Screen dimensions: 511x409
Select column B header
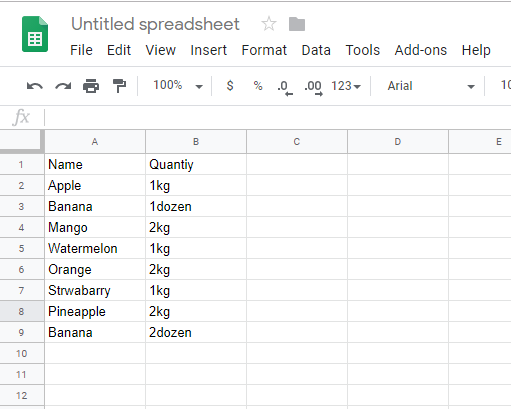pos(196,142)
